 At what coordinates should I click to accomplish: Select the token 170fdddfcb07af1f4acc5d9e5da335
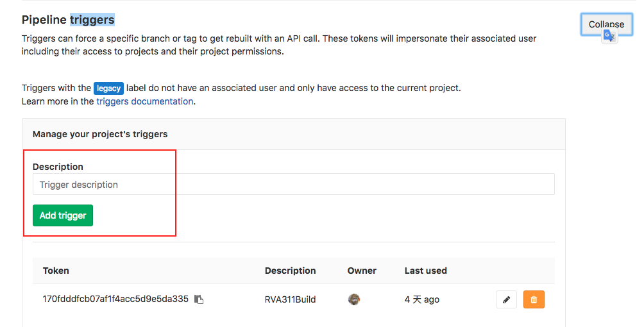(115, 299)
